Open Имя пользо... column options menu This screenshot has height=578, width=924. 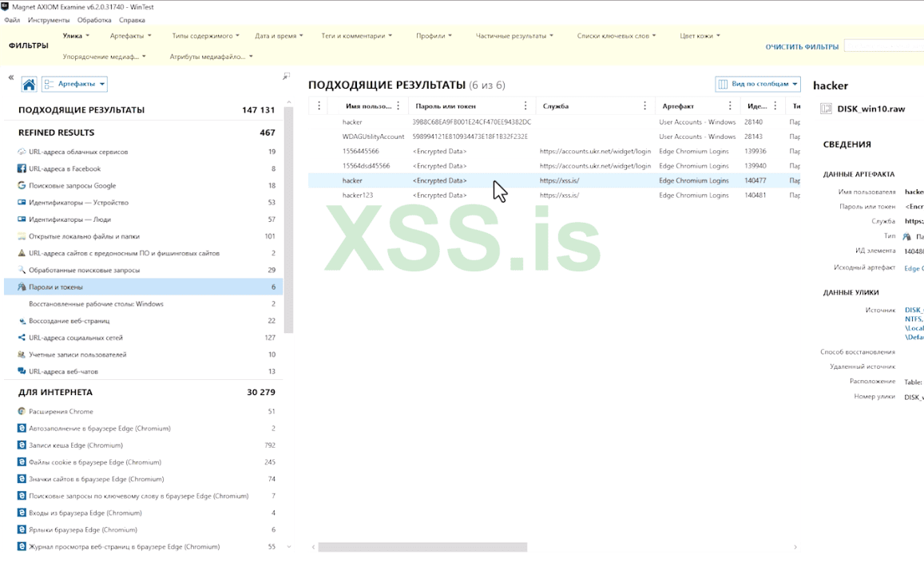coord(399,106)
